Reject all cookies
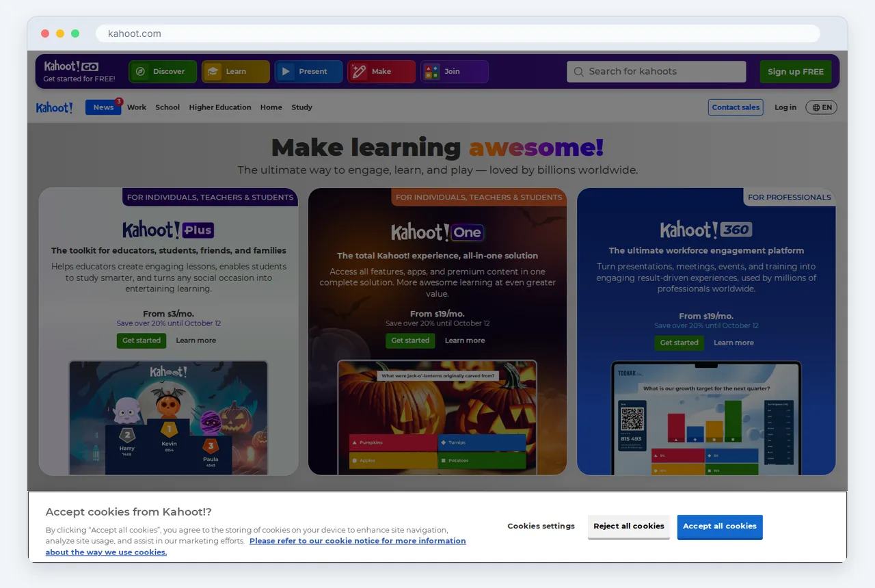 click(x=629, y=526)
